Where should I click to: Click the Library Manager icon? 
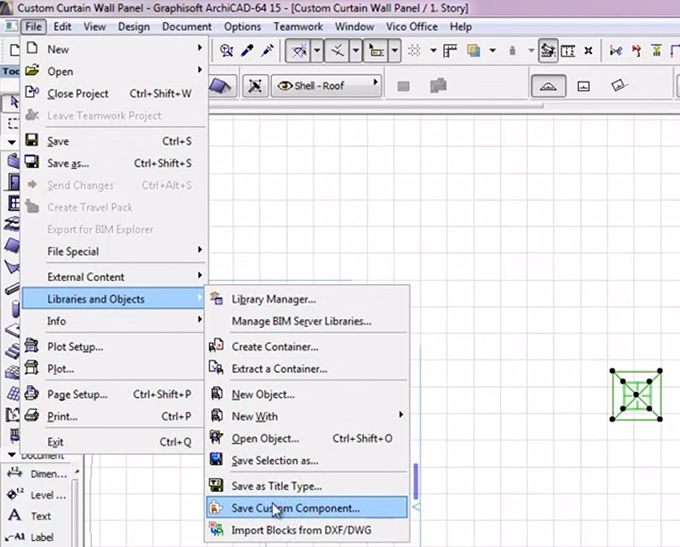tap(216, 298)
